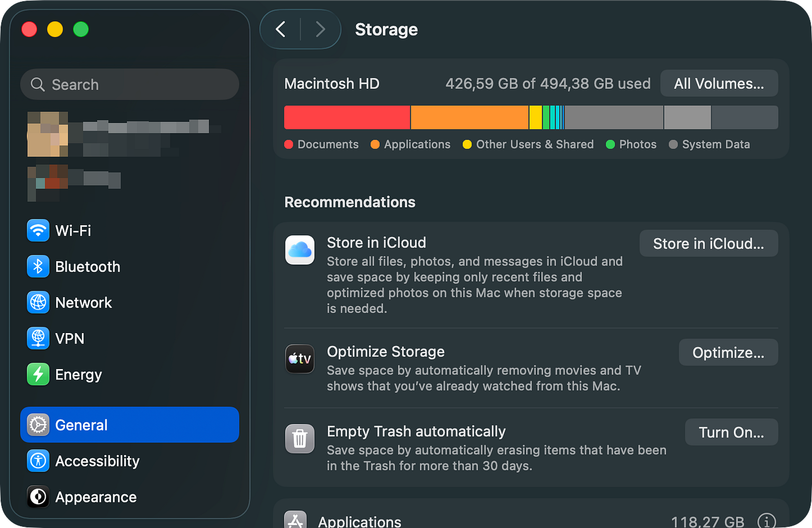This screenshot has height=528, width=812.
Task: Click the Applications legend label
Action: pos(417,144)
